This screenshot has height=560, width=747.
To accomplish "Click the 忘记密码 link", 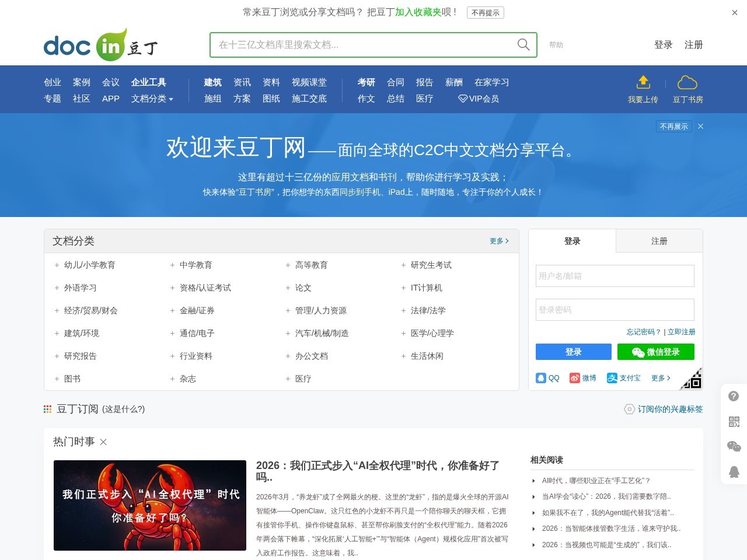I will [643, 331].
